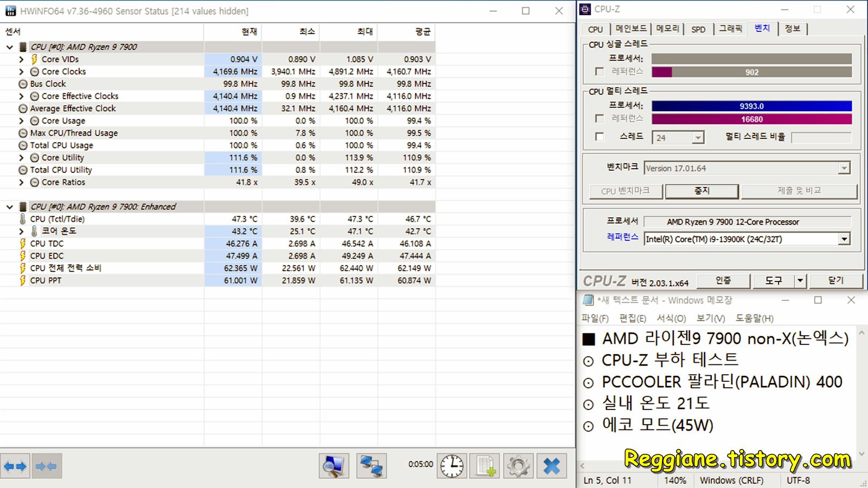Image resolution: width=868 pixels, height=488 pixels.
Task: Expand the Core Usage row
Action: (21, 121)
